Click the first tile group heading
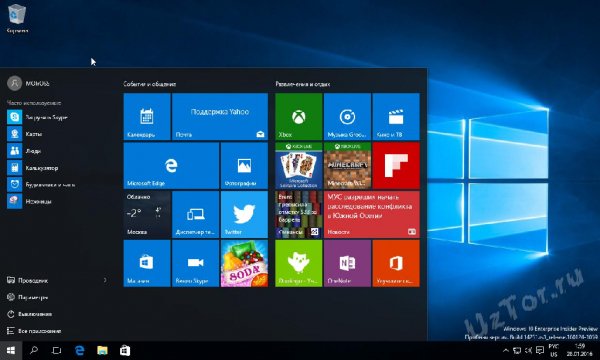 [150, 84]
